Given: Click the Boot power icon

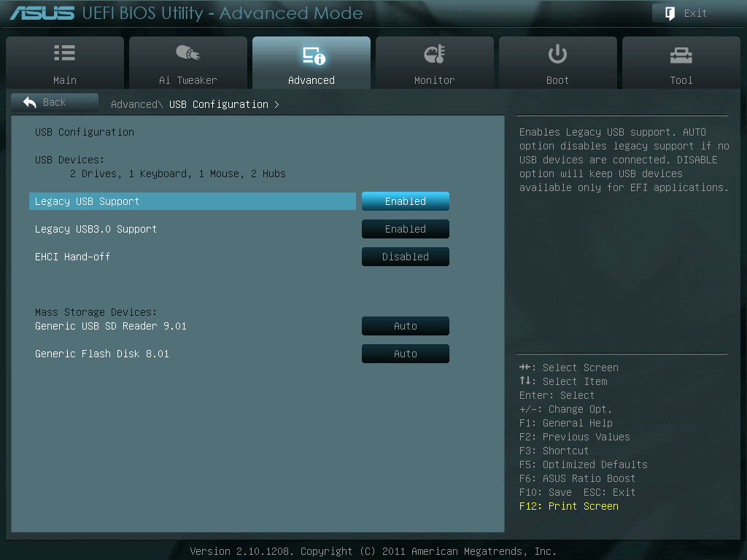Looking at the screenshot, I should click(x=557, y=54).
